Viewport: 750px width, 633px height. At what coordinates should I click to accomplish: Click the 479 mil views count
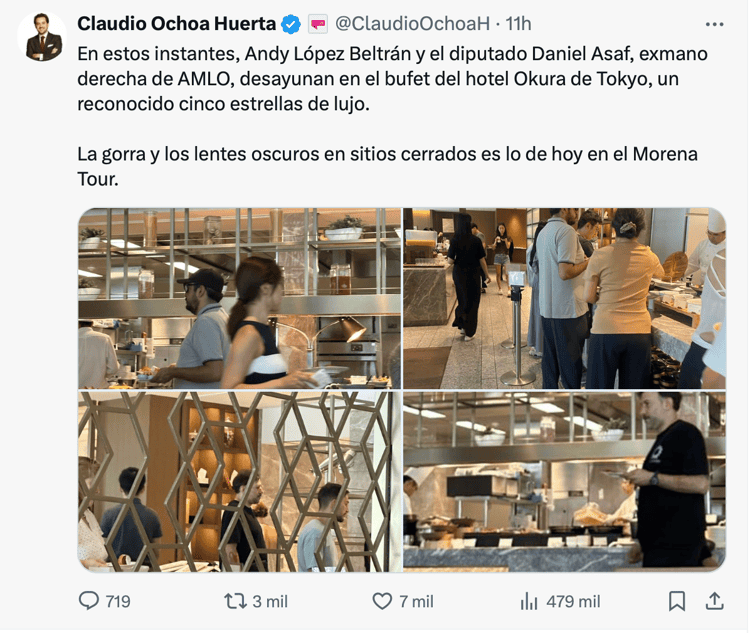[573, 601]
